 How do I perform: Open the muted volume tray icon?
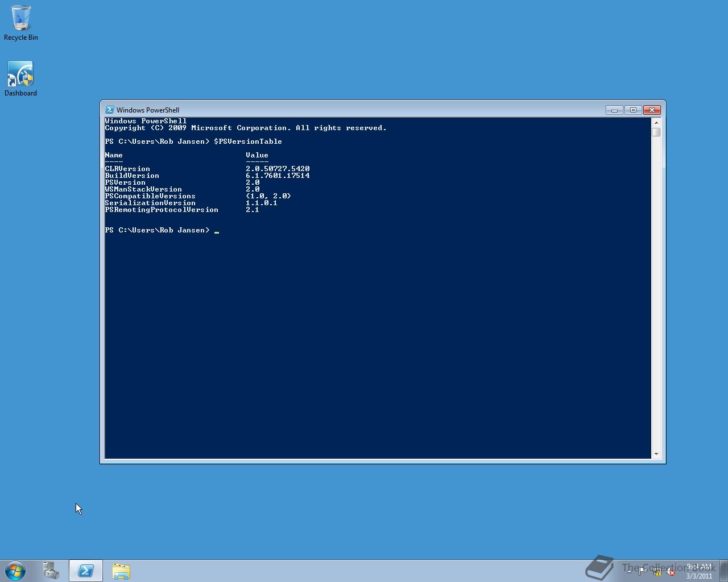[x=671, y=572]
